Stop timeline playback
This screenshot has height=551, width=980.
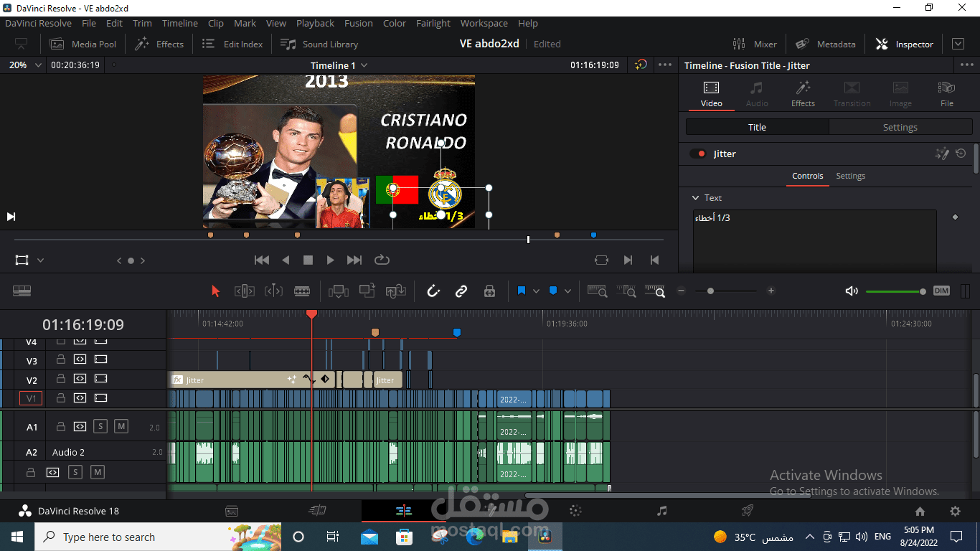click(308, 260)
